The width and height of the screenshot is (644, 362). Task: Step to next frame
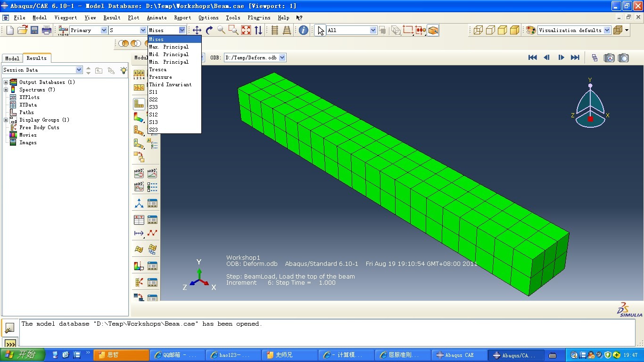tap(561, 58)
